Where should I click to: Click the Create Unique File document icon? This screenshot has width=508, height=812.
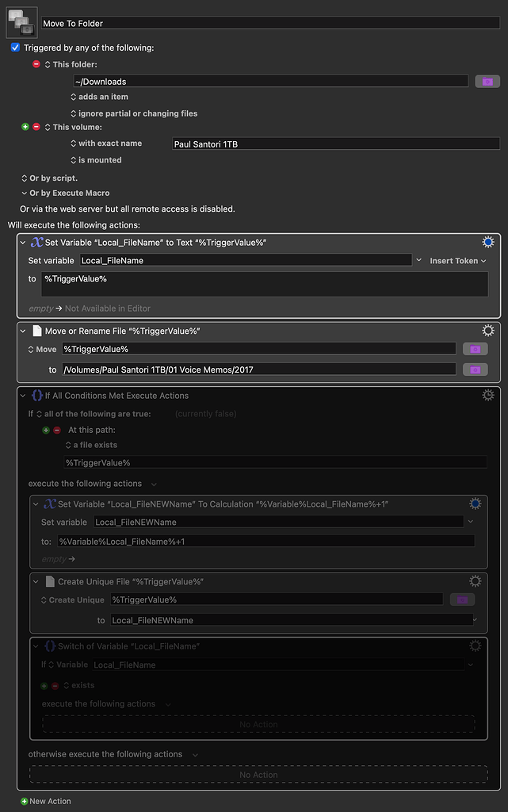point(50,581)
